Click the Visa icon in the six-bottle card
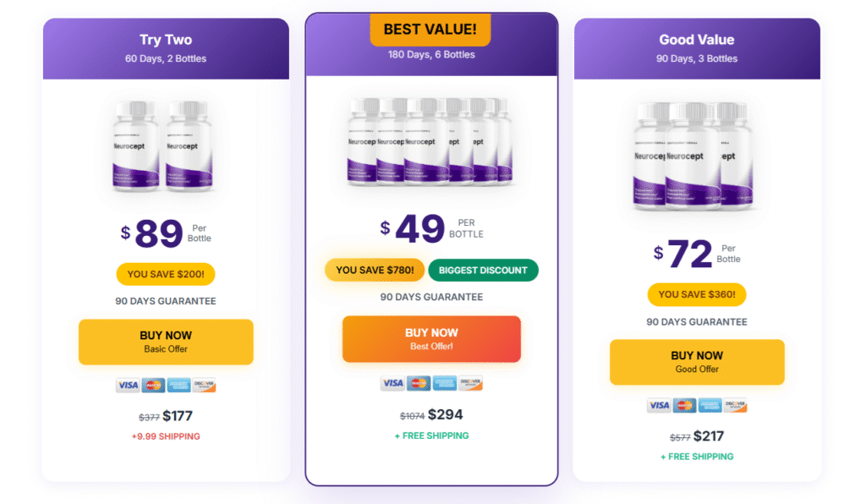866x504 pixels. click(x=392, y=383)
